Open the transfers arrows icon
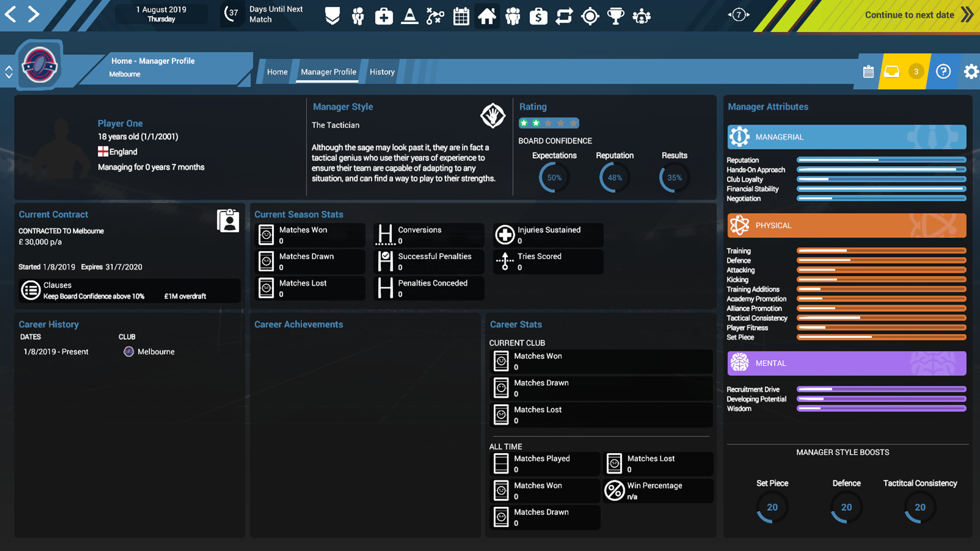This screenshot has width=980, height=551. [565, 16]
